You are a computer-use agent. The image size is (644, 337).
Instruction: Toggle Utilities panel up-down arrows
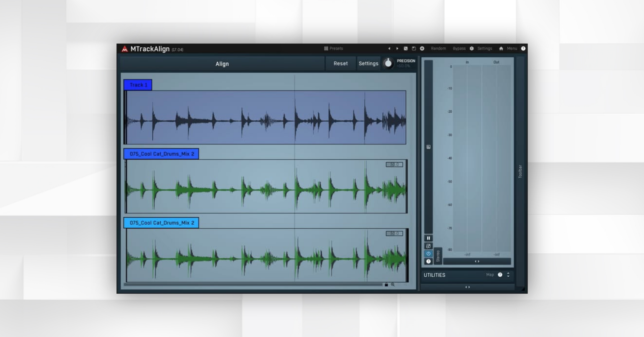(x=508, y=275)
